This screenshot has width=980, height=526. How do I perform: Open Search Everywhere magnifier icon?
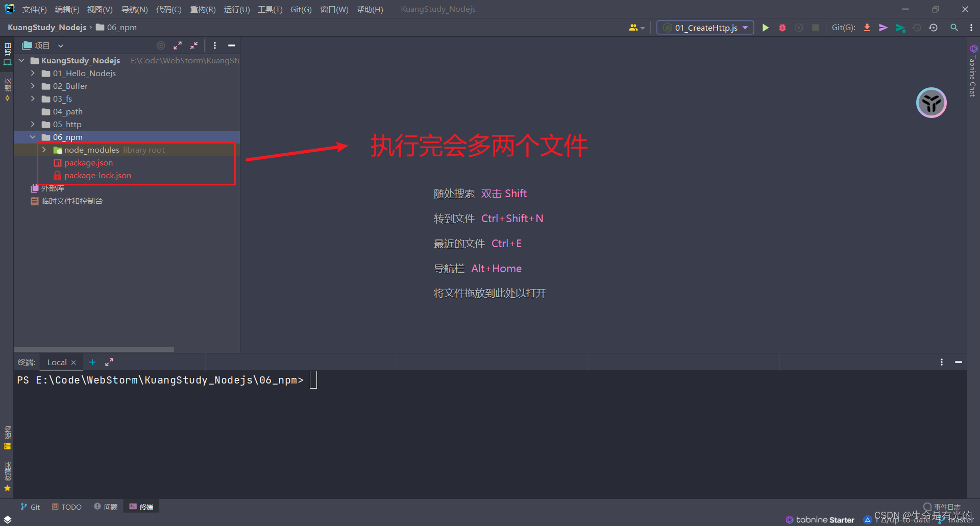point(954,28)
